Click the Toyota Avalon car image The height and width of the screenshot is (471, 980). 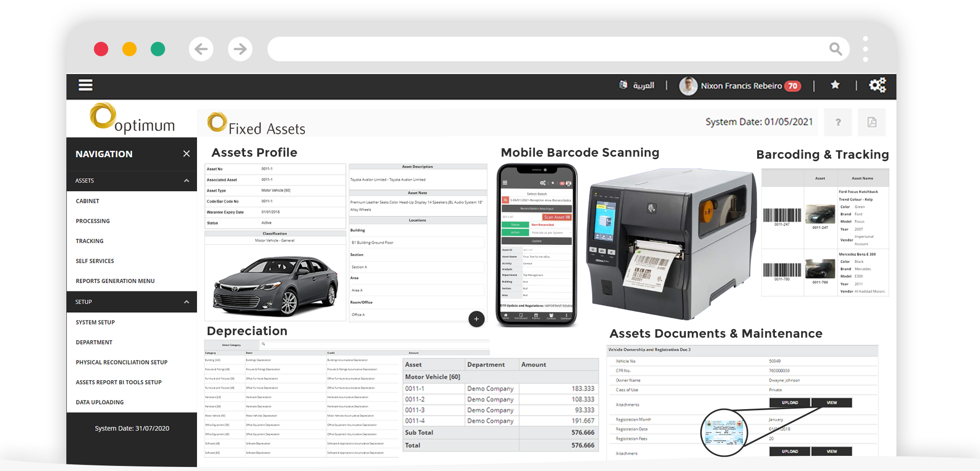(x=276, y=285)
